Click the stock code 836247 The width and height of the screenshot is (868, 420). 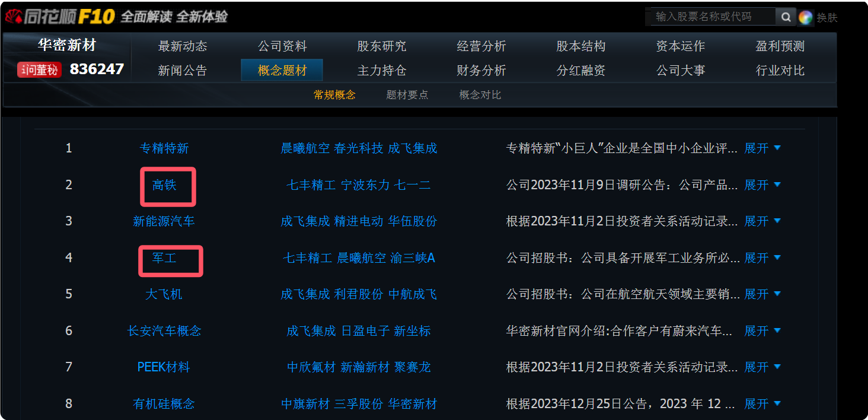tap(97, 69)
